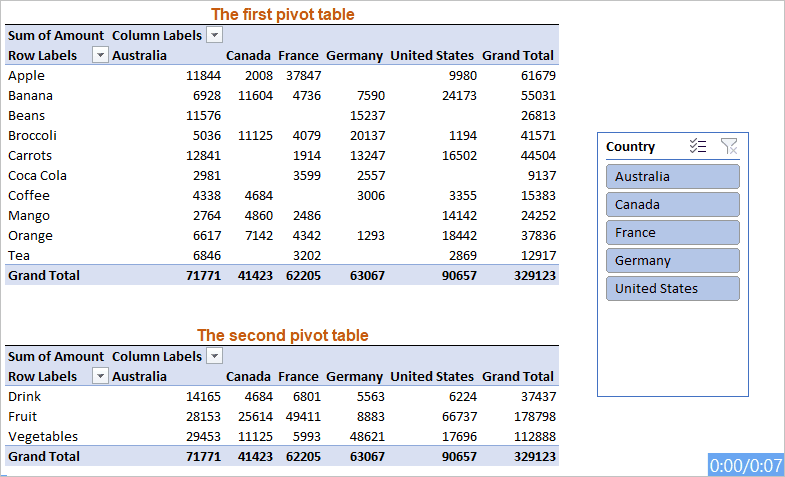The width and height of the screenshot is (785, 477).
Task: Open Row Labels filter in second pivot table
Action: click(x=100, y=376)
